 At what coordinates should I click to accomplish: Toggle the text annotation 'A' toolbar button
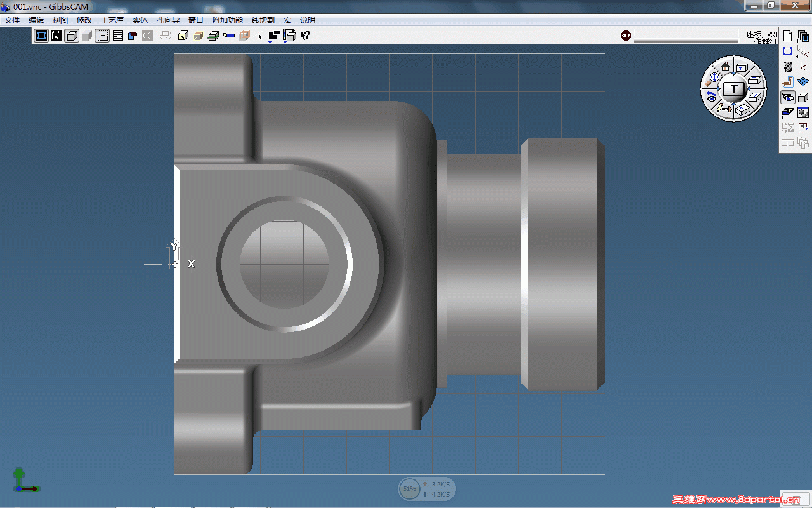coord(56,36)
